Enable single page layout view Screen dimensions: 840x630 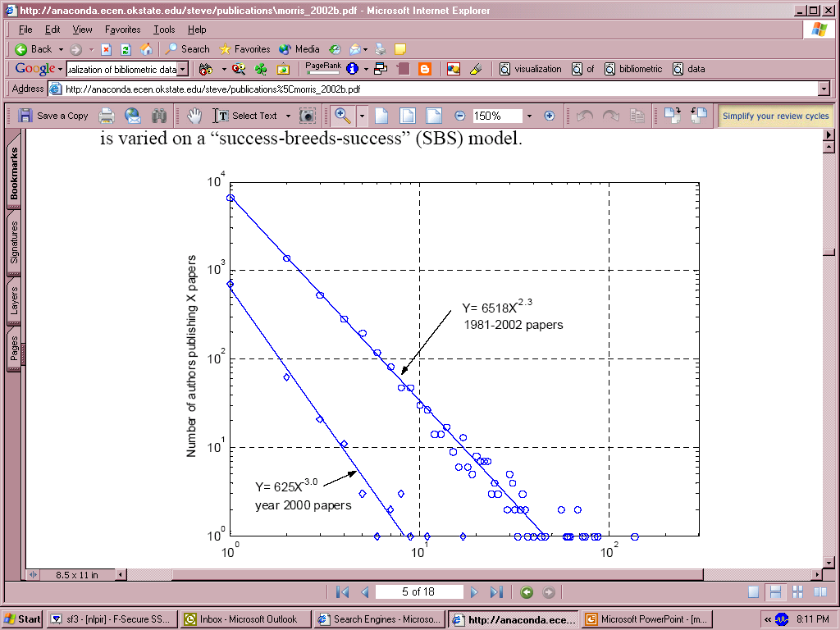pos(753,592)
